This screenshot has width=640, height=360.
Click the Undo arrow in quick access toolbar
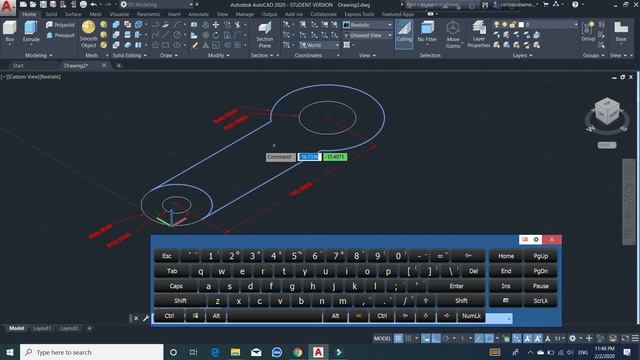tap(93, 4)
